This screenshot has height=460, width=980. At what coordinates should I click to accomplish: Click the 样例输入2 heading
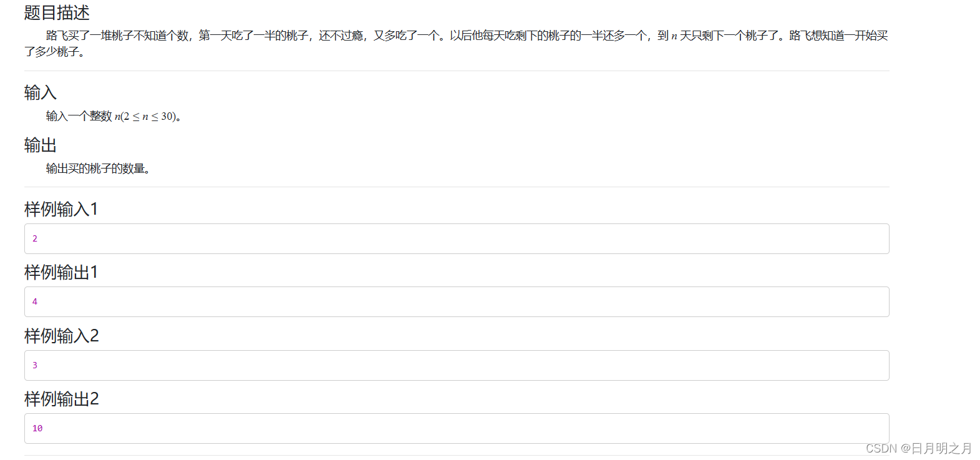62,336
